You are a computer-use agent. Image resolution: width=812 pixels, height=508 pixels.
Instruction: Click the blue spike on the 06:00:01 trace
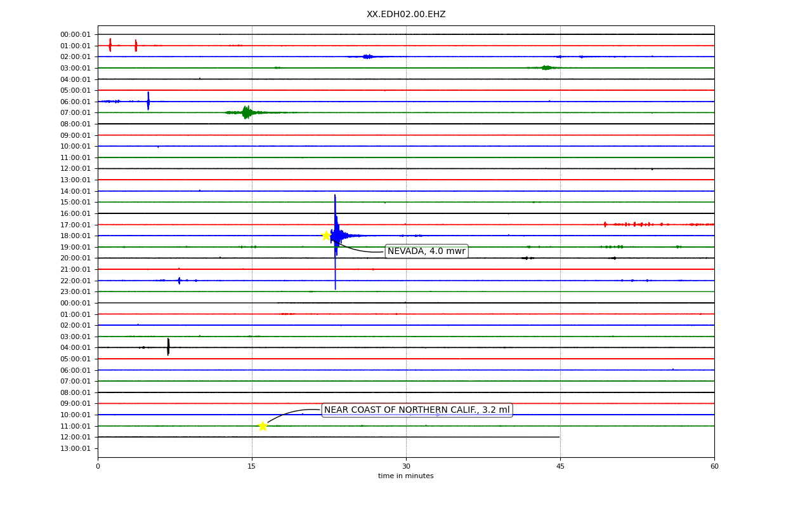148,101
